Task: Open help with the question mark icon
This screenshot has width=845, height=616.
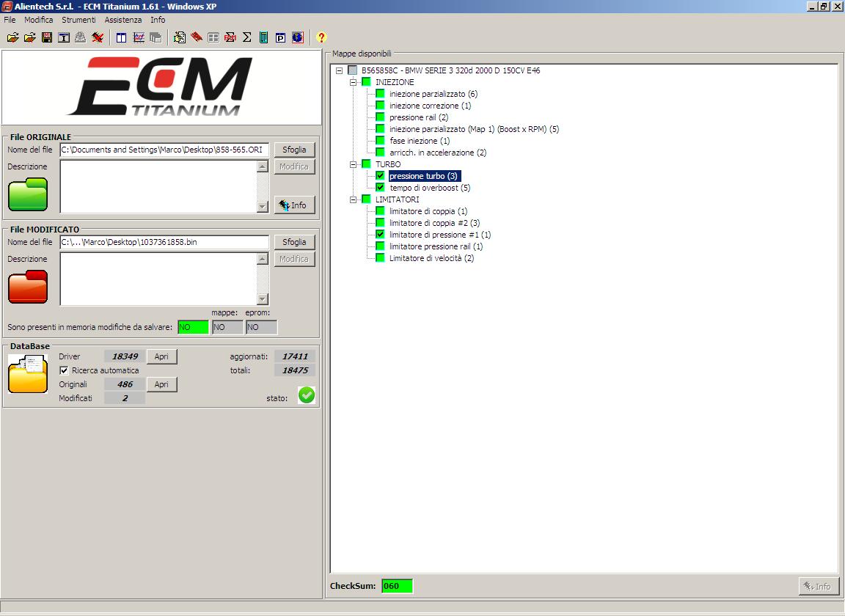Action: (321, 37)
